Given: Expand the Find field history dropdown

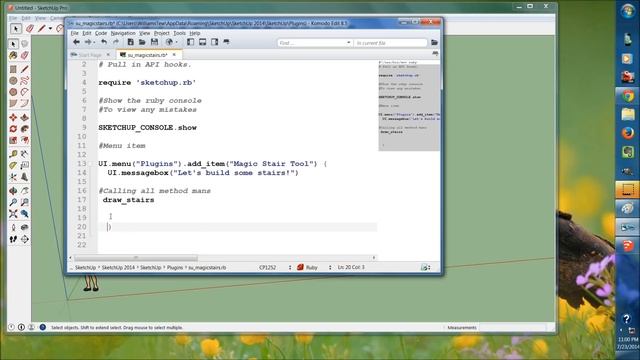Looking at the screenshot, I should pyautogui.click(x=349, y=42).
